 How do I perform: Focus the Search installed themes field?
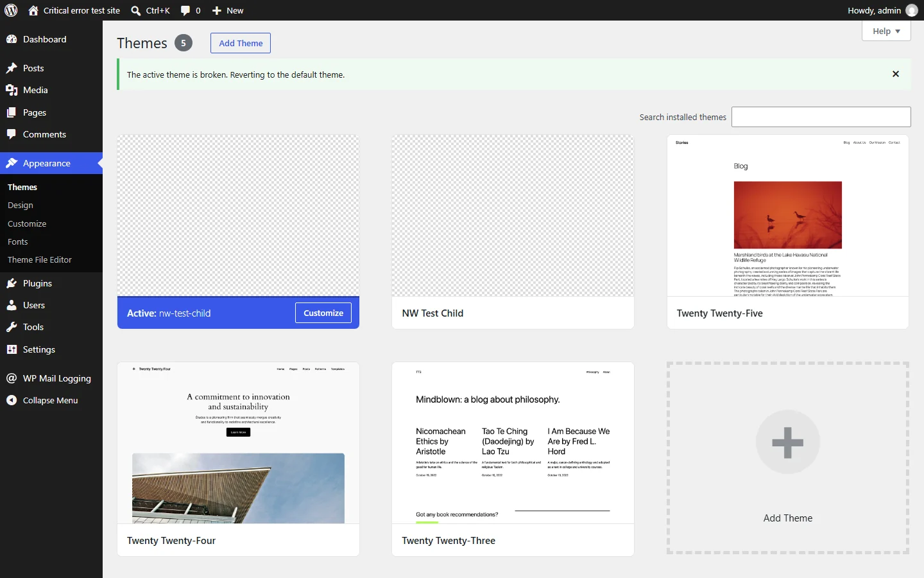[821, 117]
